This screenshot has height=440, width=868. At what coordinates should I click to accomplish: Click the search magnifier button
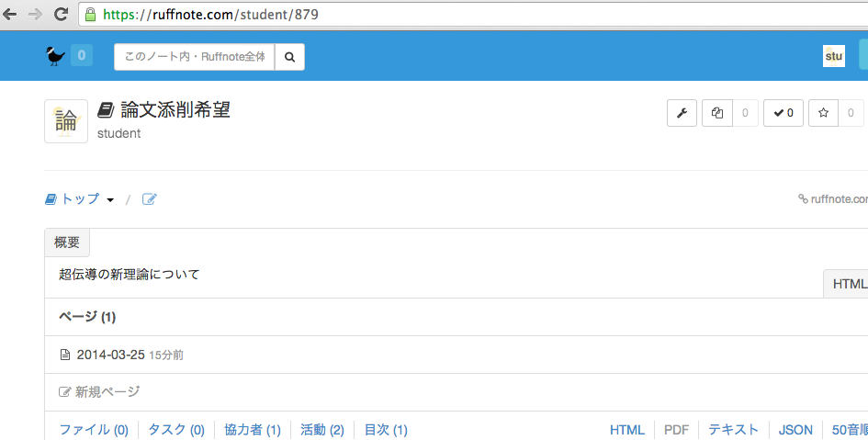pos(289,57)
